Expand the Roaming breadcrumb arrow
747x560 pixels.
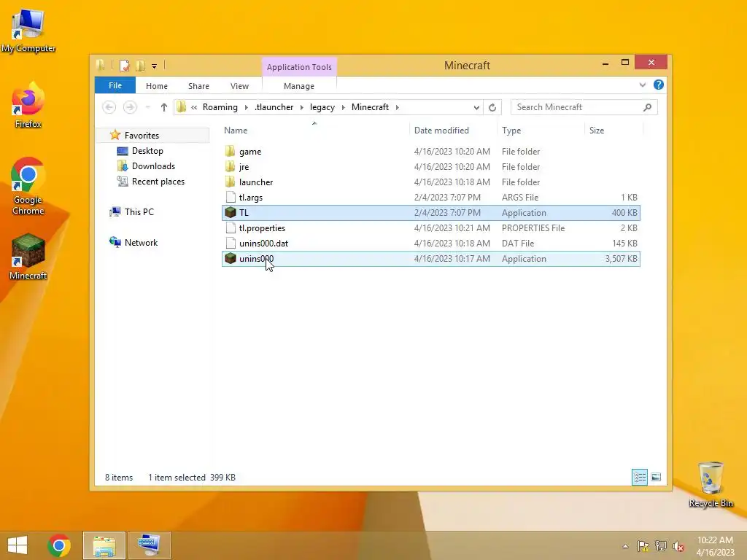coord(247,108)
